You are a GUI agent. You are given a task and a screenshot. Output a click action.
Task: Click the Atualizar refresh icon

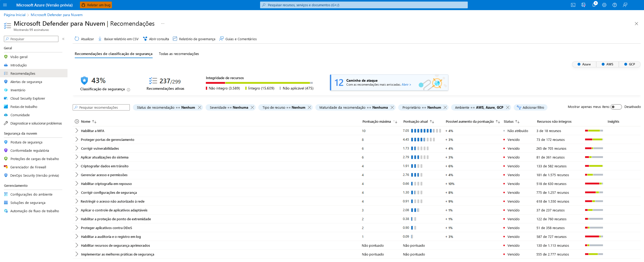click(77, 39)
